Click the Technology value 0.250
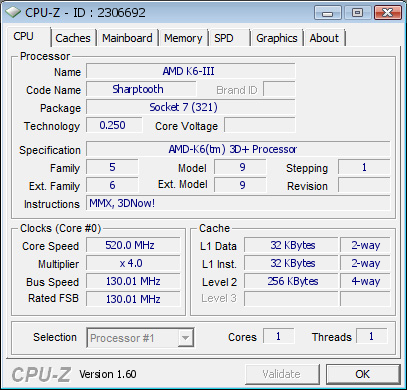The image size is (407, 390). pyautogui.click(x=114, y=125)
